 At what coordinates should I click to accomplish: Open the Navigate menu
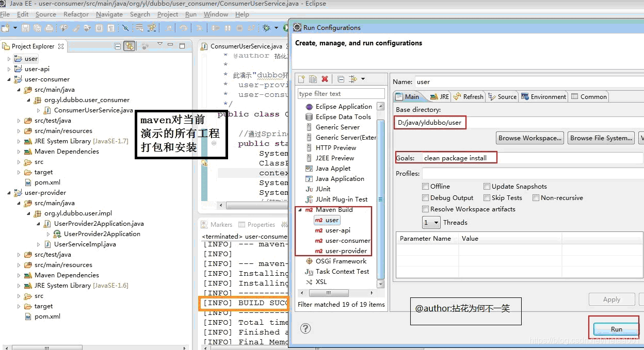tap(109, 14)
